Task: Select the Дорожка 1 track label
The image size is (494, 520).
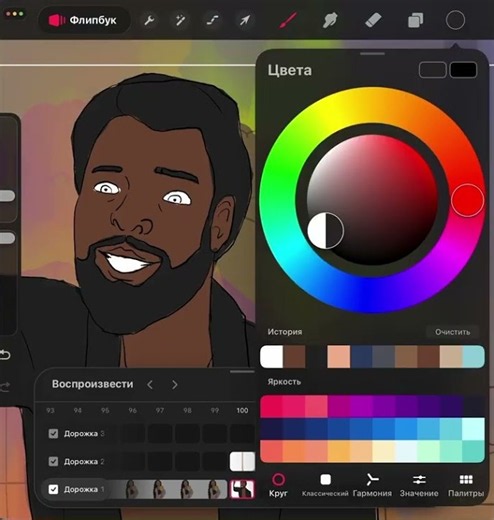Action: [x=84, y=489]
